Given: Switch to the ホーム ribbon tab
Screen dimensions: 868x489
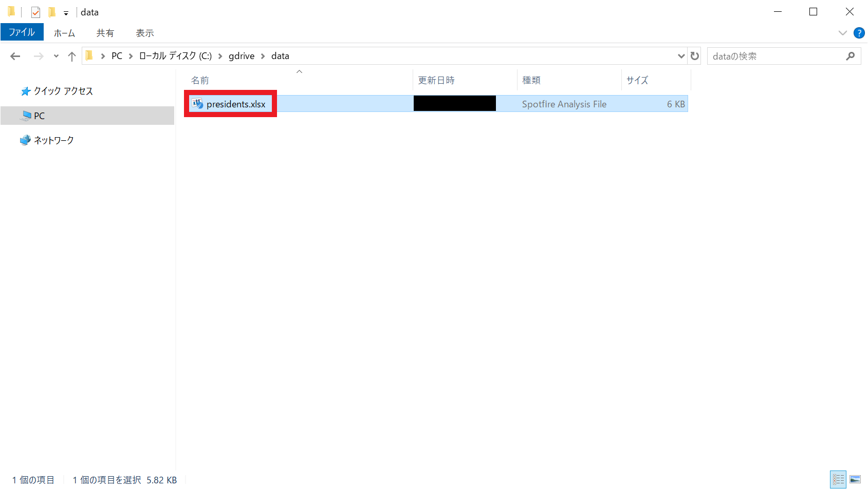Looking at the screenshot, I should tap(64, 33).
